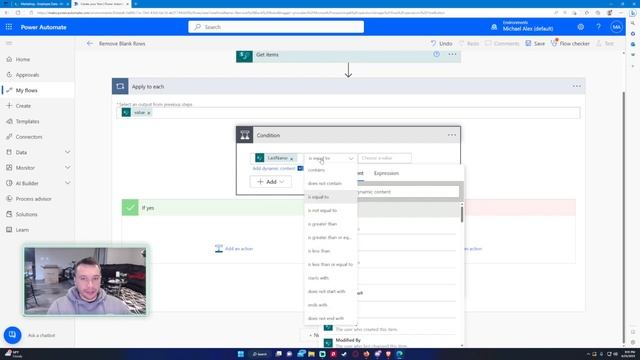Select 'does not contain' operator option
The height and width of the screenshot is (360, 640).
(331, 183)
